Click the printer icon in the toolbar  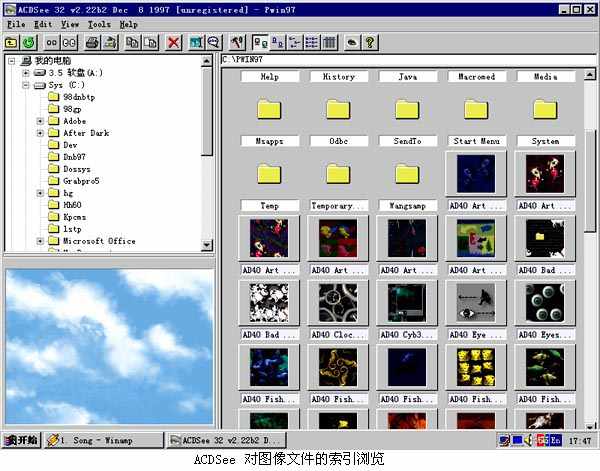(x=93, y=43)
